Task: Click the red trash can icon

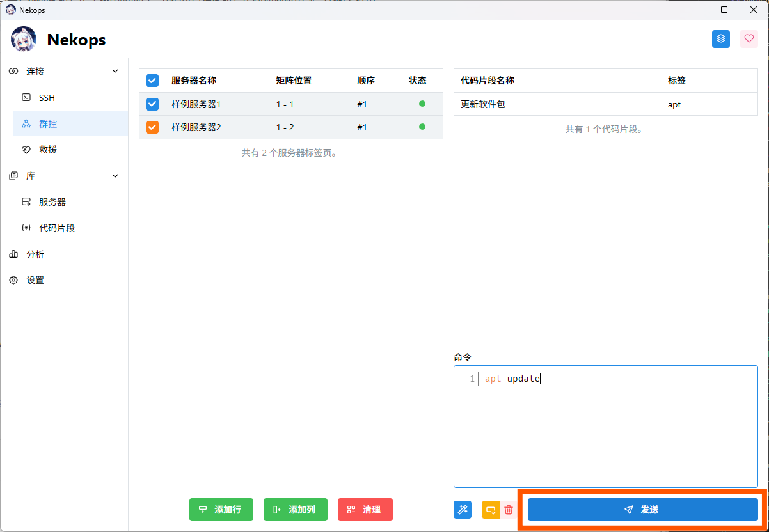Action: point(509,510)
